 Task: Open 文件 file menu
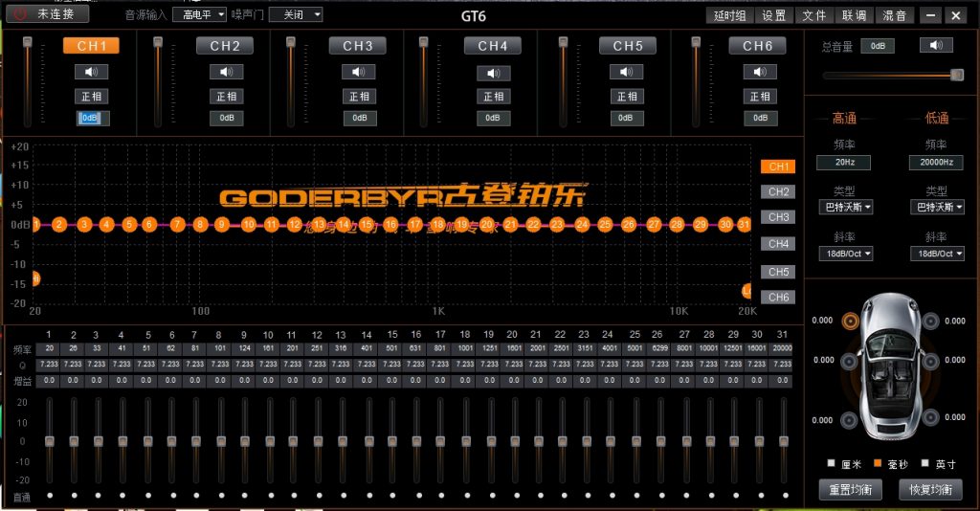pyautogui.click(x=814, y=15)
